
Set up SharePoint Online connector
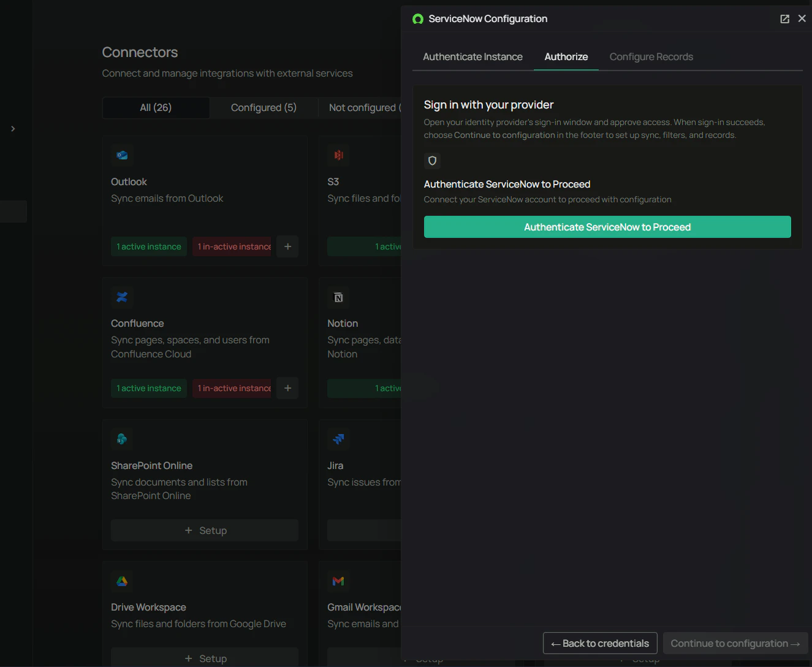coord(205,530)
